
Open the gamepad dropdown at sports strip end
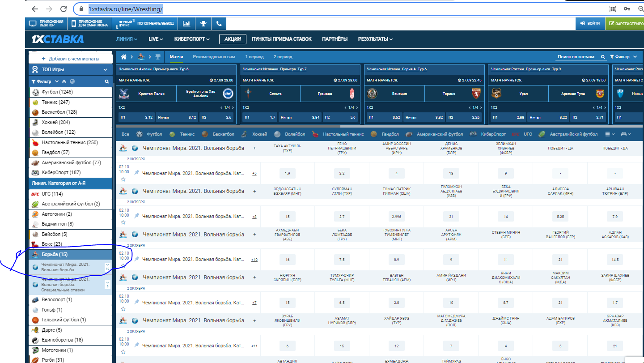[x=626, y=134]
